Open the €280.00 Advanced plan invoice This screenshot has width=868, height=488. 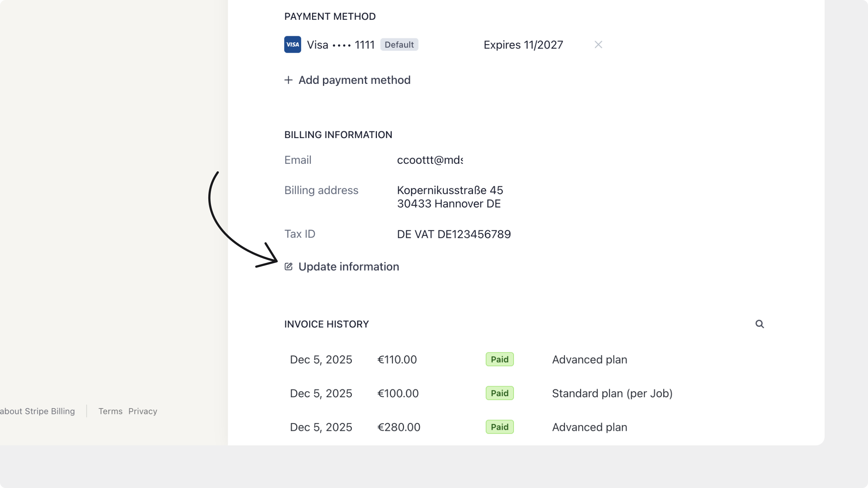[x=399, y=427]
